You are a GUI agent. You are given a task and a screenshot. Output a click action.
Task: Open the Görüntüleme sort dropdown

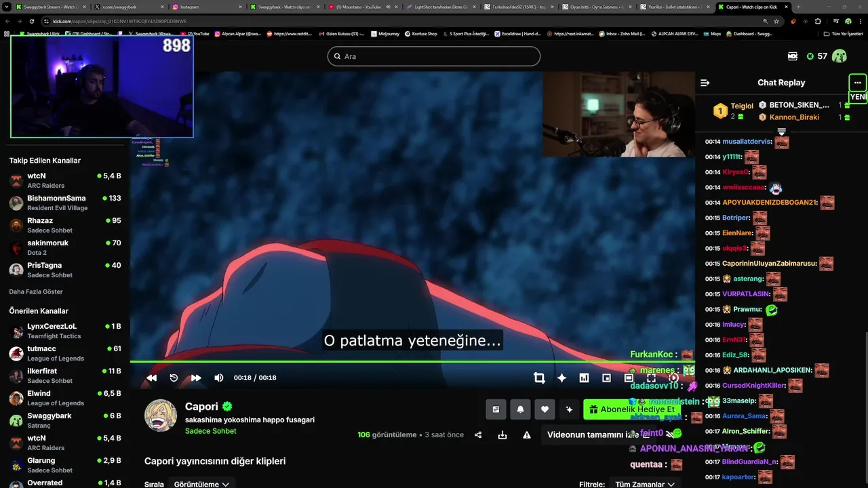[201, 484]
